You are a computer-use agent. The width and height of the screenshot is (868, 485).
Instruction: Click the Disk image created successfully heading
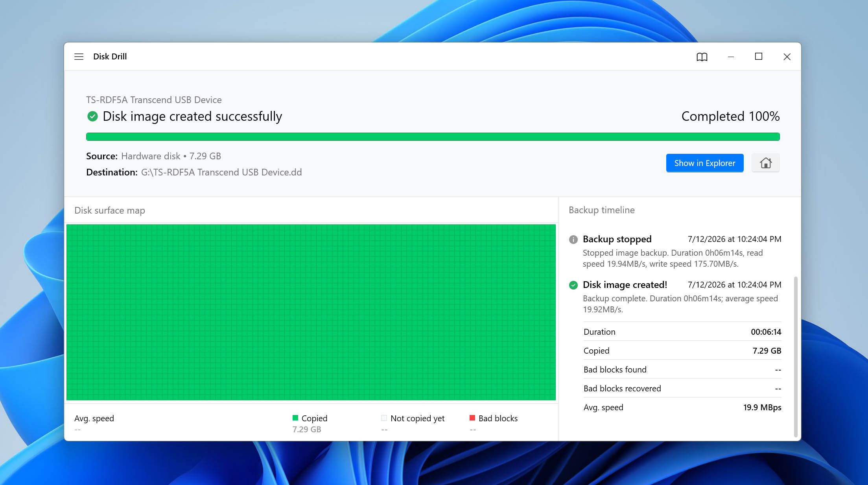point(192,116)
